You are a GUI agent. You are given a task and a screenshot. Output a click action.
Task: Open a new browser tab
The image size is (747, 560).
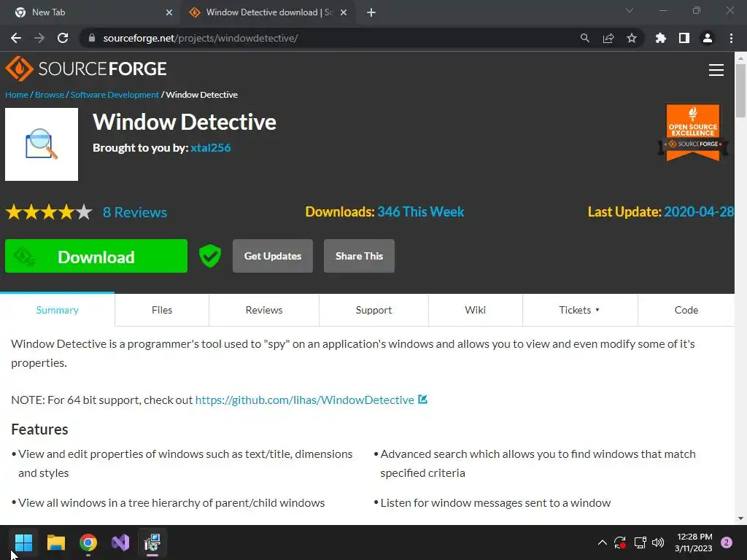click(x=371, y=12)
